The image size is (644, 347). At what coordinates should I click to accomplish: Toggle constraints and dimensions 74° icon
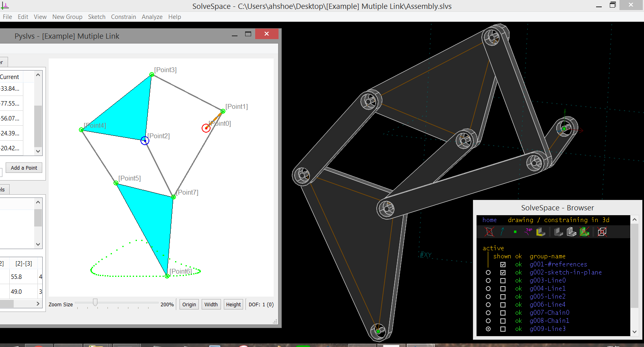(x=528, y=232)
